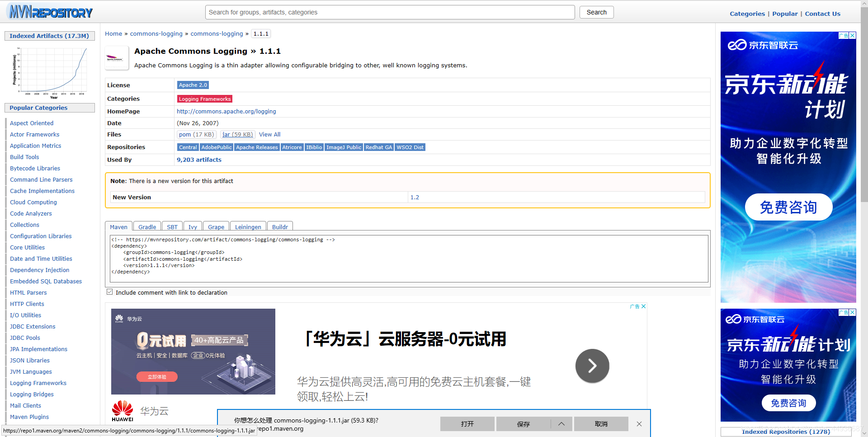
Task: Open the Apache 2.0 license tag
Action: point(193,85)
